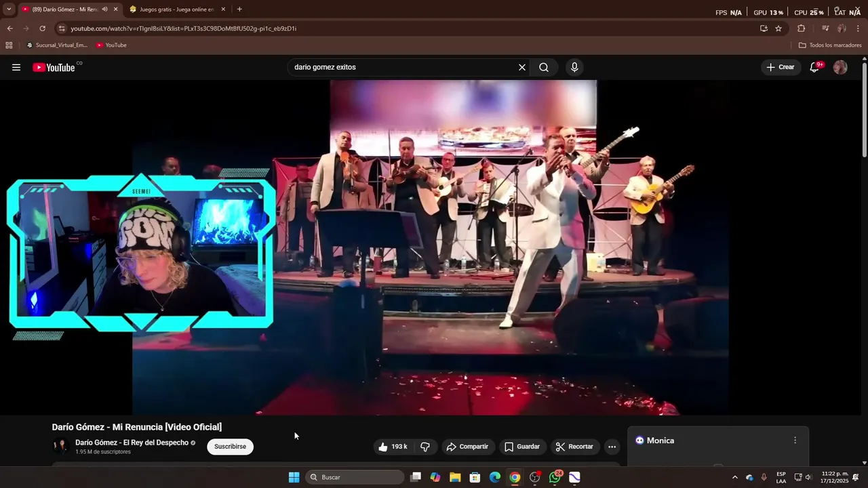Like the video with thumbs up
Screen dimensions: 868x488
393,447
